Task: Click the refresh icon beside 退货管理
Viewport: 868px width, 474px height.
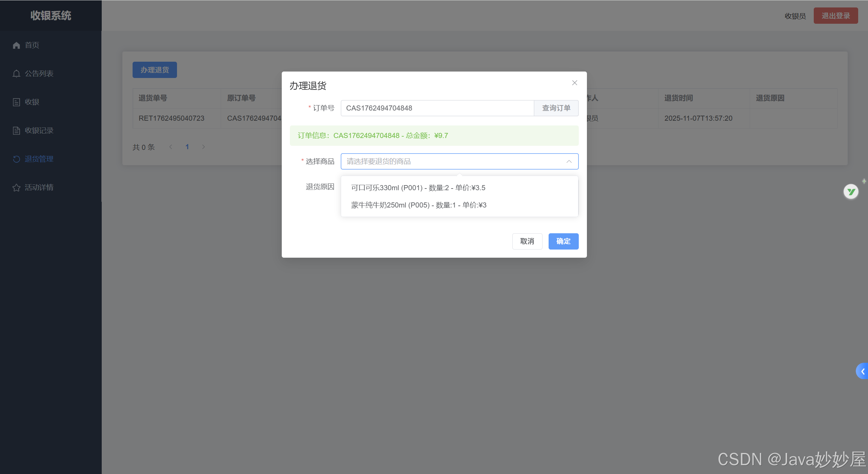Action: click(x=16, y=159)
